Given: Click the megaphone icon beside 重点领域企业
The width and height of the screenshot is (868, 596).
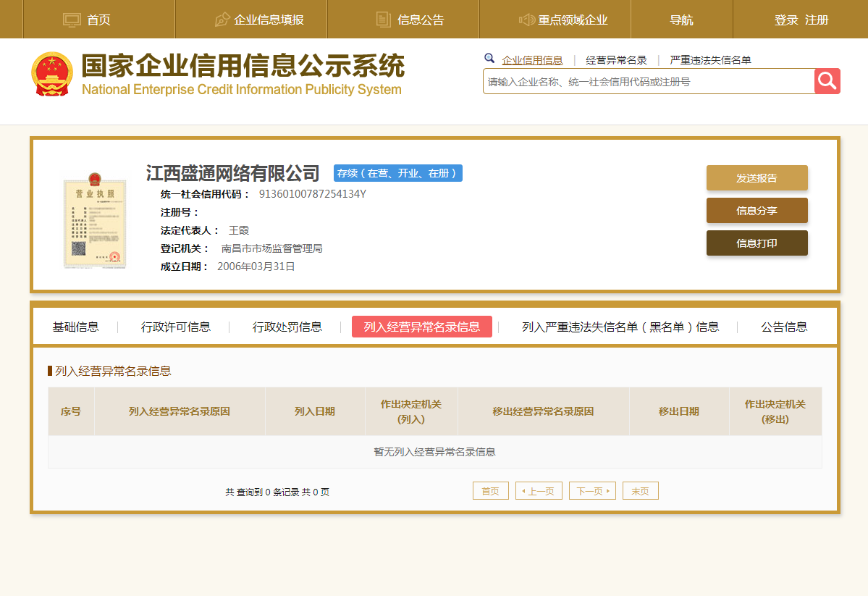Looking at the screenshot, I should (526, 20).
